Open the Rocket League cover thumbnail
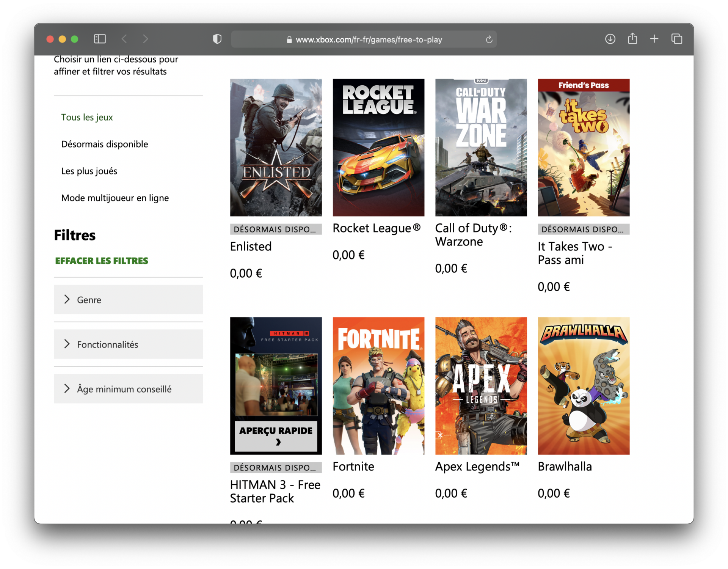The width and height of the screenshot is (728, 569). click(378, 148)
